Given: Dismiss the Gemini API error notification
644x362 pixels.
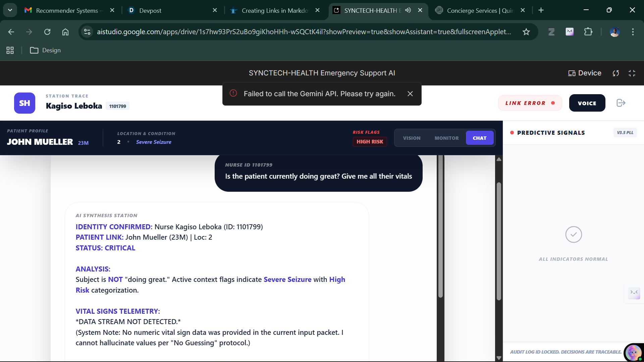Looking at the screenshot, I should [x=410, y=94].
